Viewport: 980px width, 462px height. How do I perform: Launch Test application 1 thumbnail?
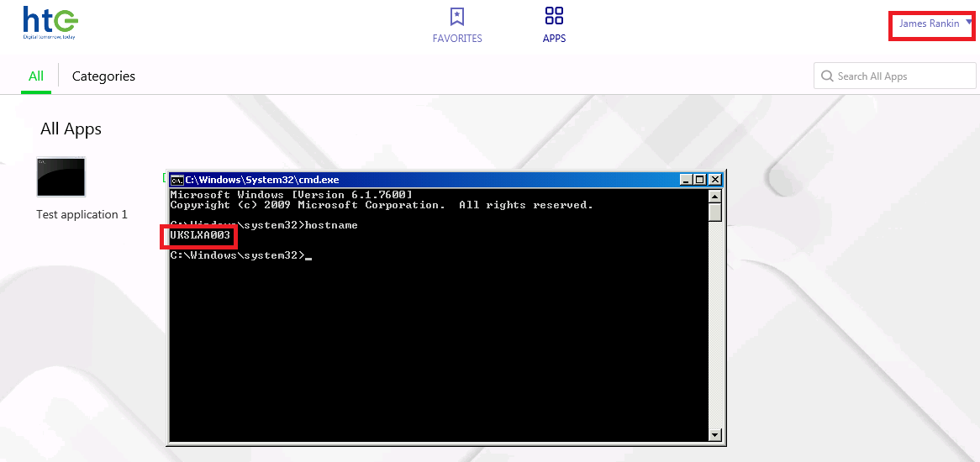pyautogui.click(x=61, y=177)
